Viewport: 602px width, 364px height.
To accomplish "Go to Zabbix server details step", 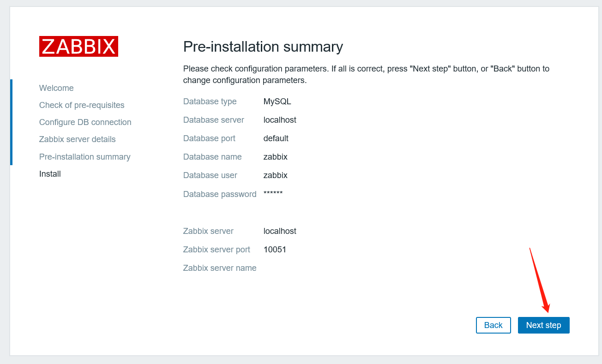I will [x=77, y=139].
